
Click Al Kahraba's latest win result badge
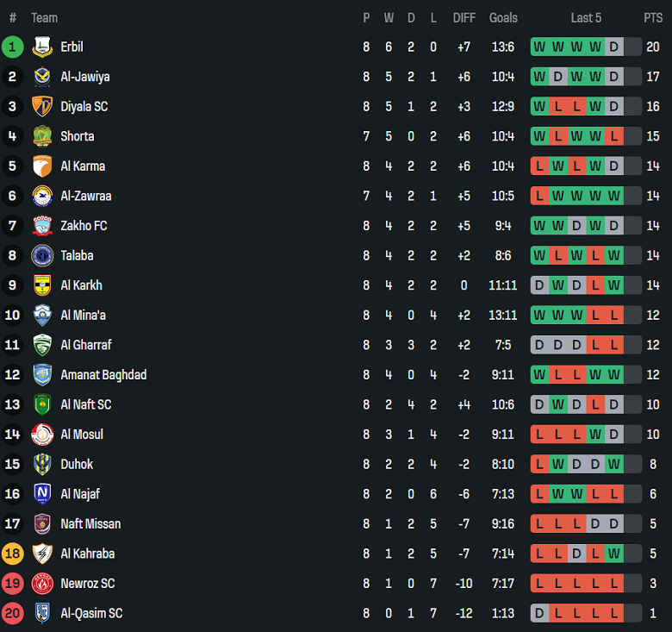click(613, 554)
